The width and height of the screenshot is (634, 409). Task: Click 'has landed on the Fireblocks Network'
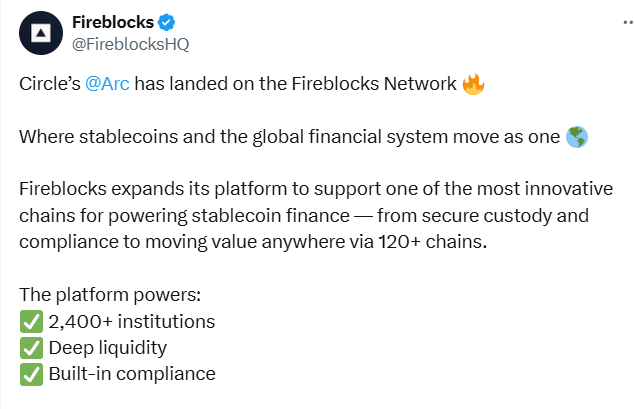click(x=296, y=84)
